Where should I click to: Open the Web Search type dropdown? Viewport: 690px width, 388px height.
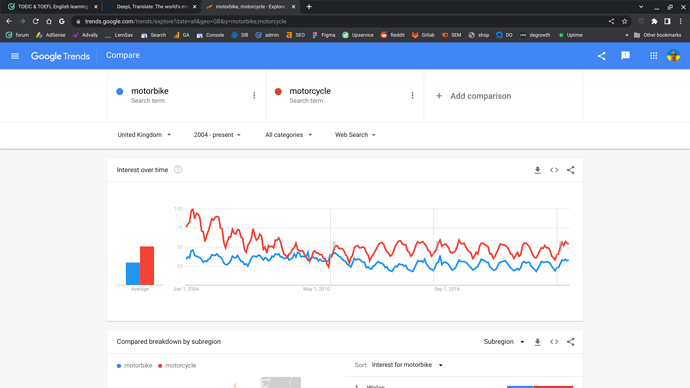pyautogui.click(x=355, y=135)
